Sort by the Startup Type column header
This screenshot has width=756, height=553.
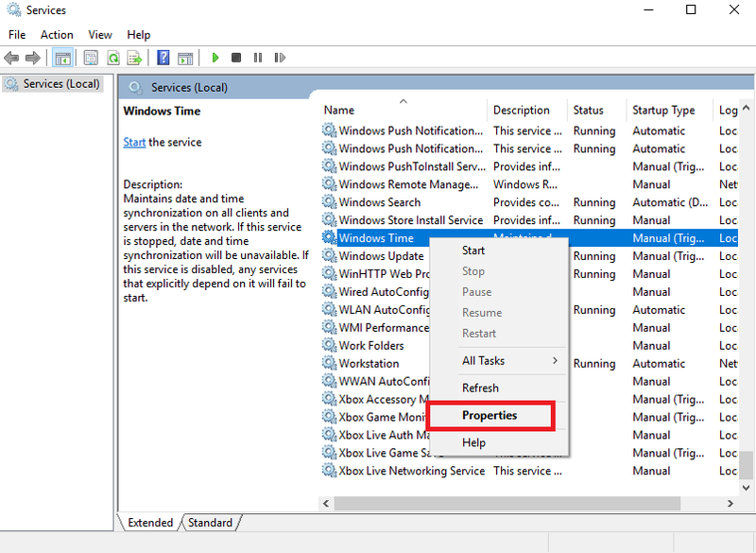click(x=670, y=111)
